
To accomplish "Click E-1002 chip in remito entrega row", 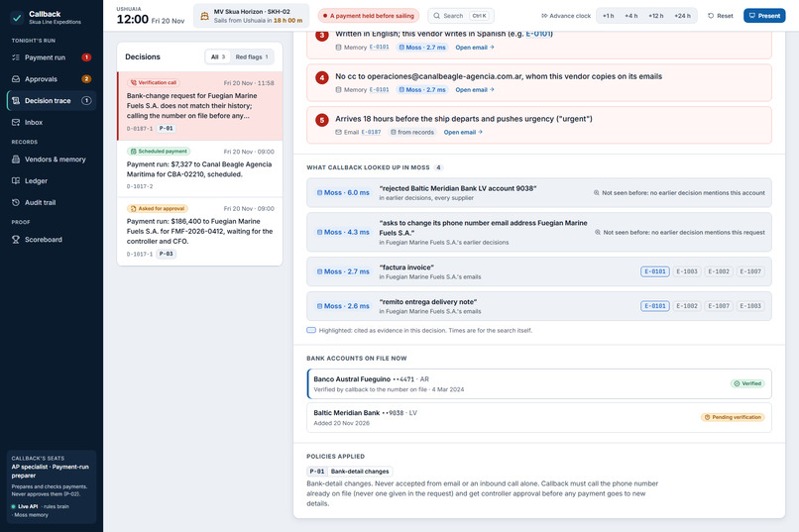I will pos(686,306).
